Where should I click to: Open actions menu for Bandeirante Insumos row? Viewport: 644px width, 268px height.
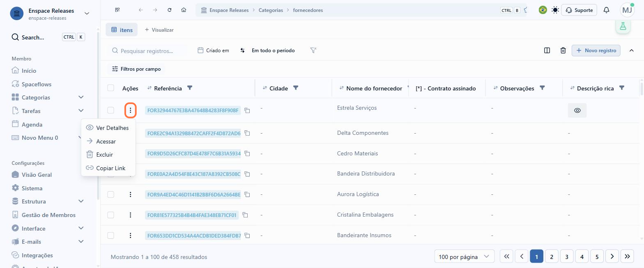131,236
